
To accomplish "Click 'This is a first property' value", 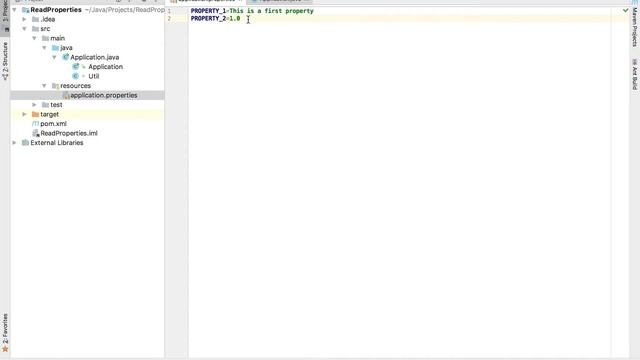I will tap(271, 11).
